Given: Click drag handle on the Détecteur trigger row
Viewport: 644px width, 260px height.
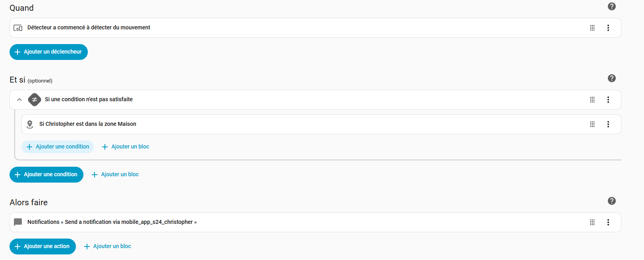Looking at the screenshot, I should [592, 28].
